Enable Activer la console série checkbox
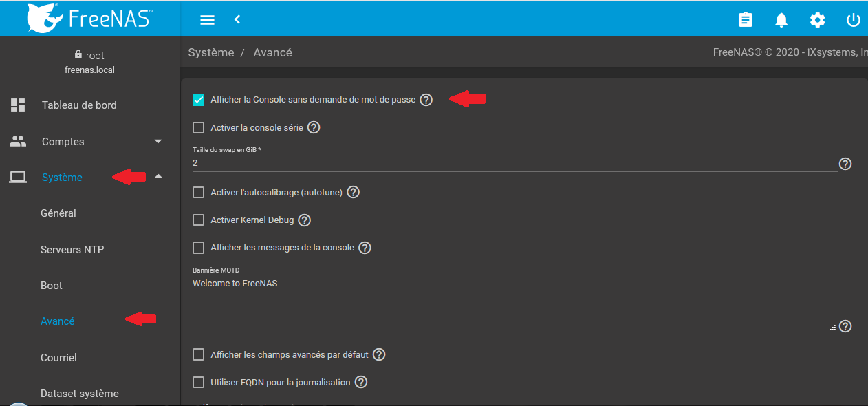The image size is (868, 406). click(x=199, y=127)
